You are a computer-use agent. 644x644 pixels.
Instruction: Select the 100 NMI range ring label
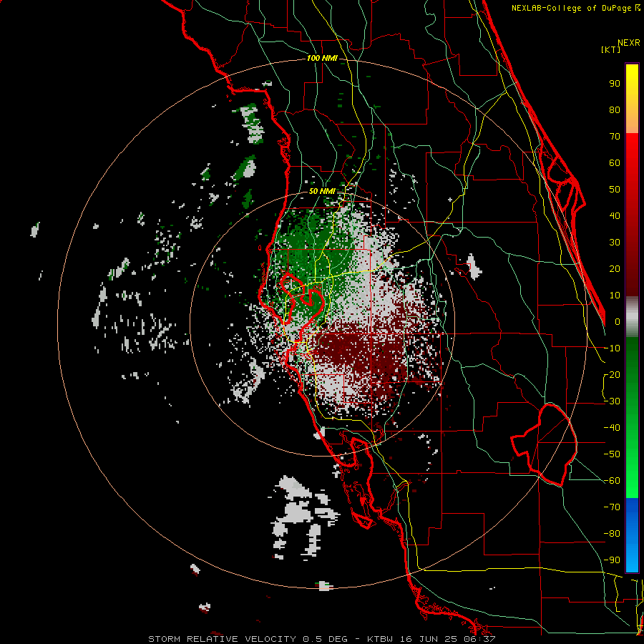(322, 58)
